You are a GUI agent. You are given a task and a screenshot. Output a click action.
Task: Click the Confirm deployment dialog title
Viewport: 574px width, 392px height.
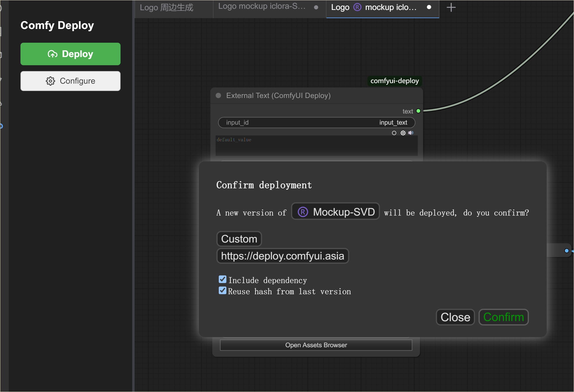click(x=264, y=185)
